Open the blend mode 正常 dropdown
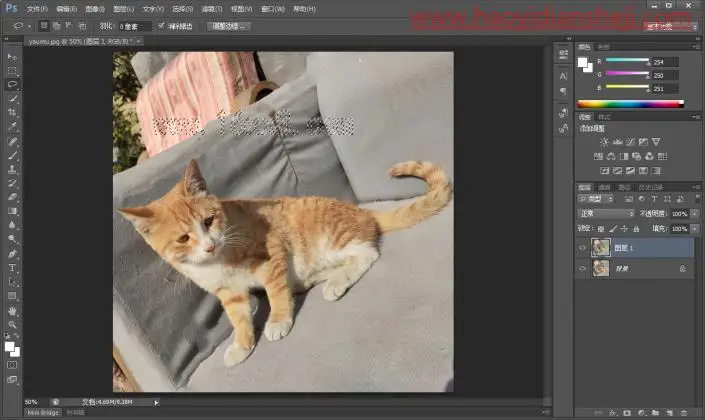The height and width of the screenshot is (420, 705). [606, 214]
